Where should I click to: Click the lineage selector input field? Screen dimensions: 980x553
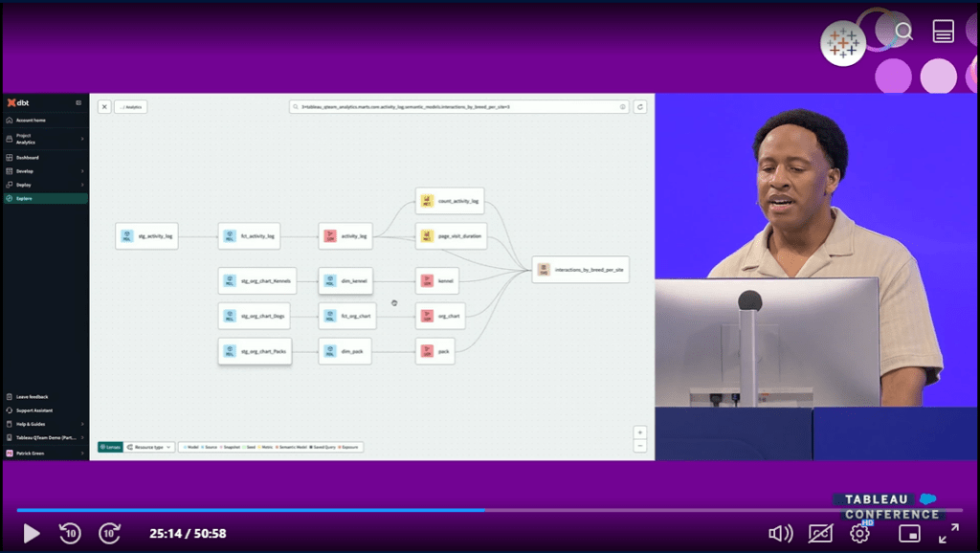click(x=459, y=106)
